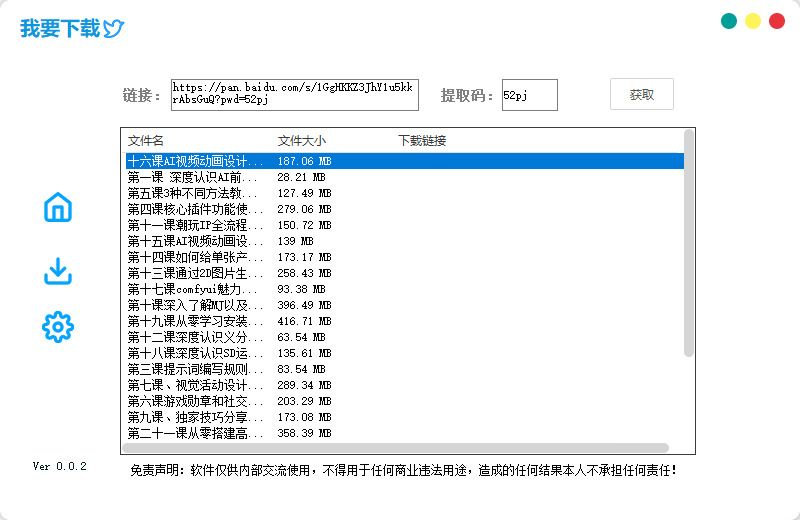Click into the 链接 URL input field

click(294, 95)
